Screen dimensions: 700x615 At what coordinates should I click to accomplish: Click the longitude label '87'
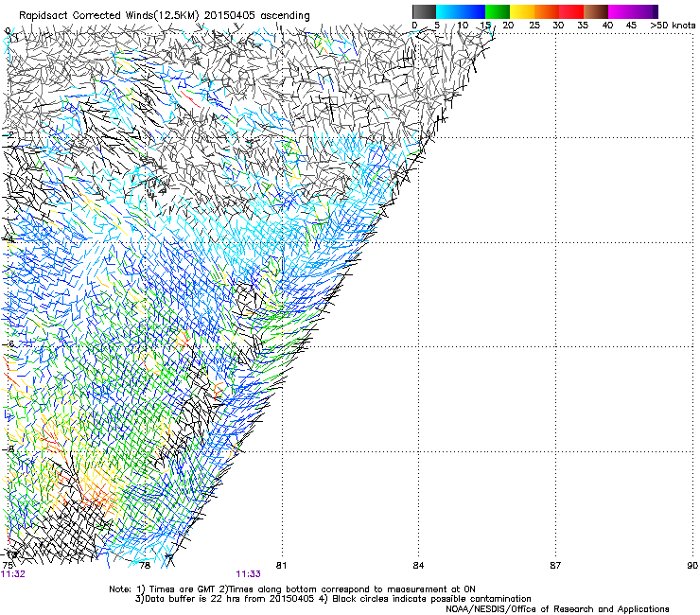point(555,566)
